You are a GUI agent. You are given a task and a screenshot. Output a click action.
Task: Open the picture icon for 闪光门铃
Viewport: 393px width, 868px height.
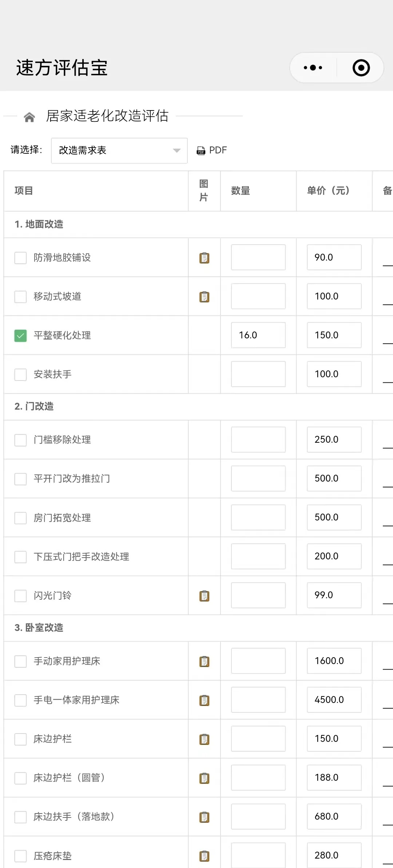point(204,596)
